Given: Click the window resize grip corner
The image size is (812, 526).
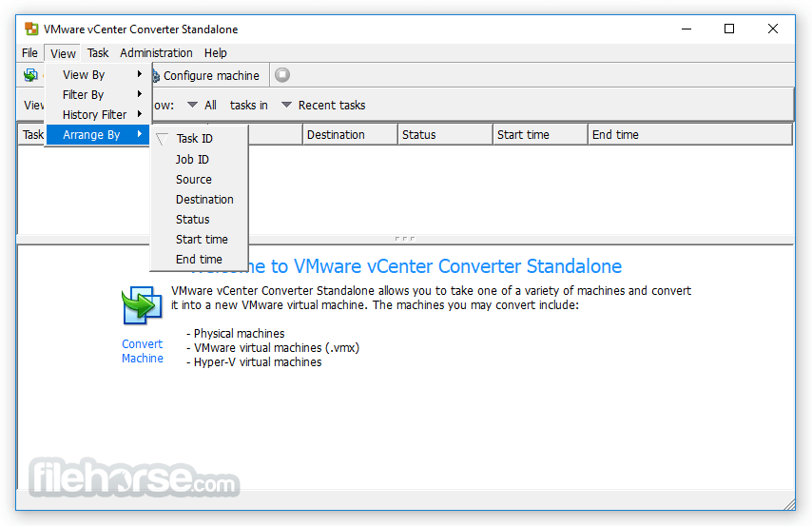Looking at the screenshot, I should point(789,504).
